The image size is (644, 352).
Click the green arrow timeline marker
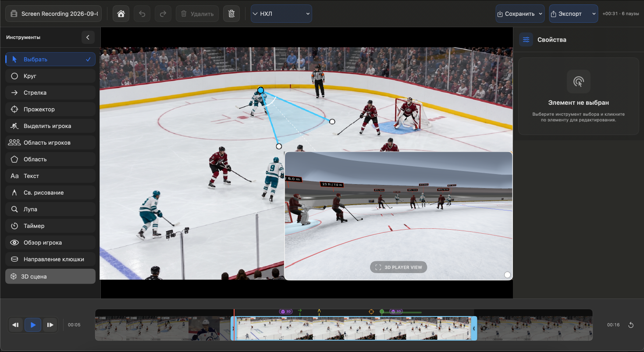click(x=300, y=311)
